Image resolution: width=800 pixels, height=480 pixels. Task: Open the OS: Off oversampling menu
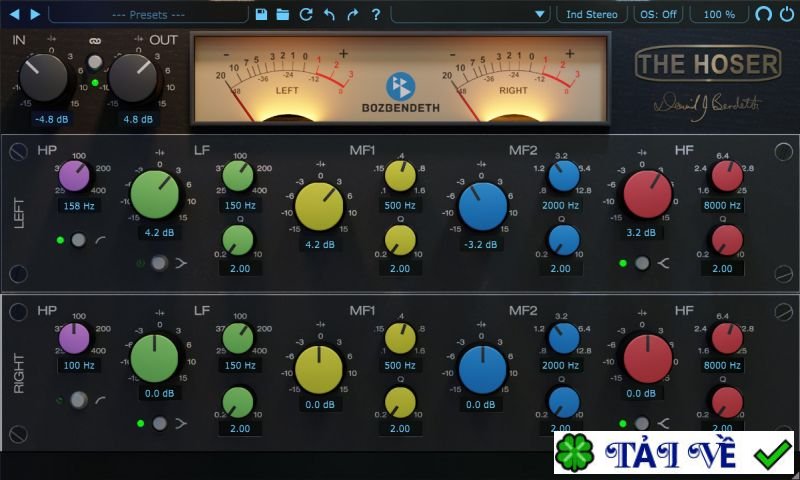pos(659,14)
